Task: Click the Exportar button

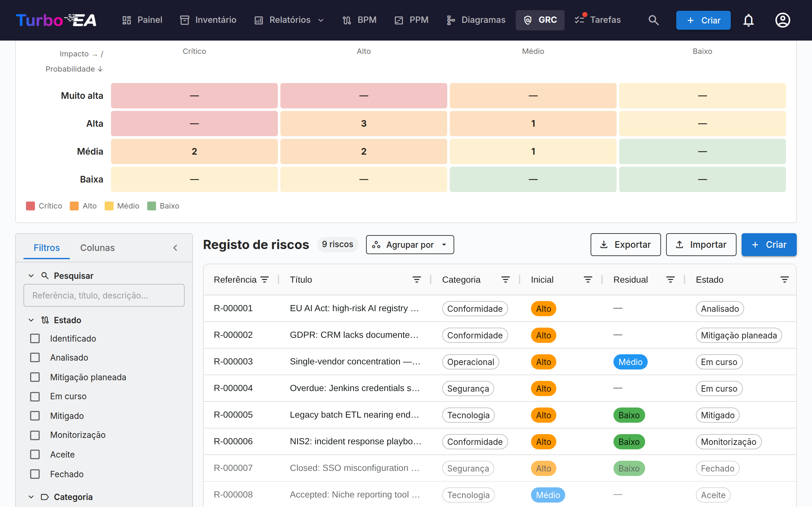Action: pyautogui.click(x=625, y=245)
